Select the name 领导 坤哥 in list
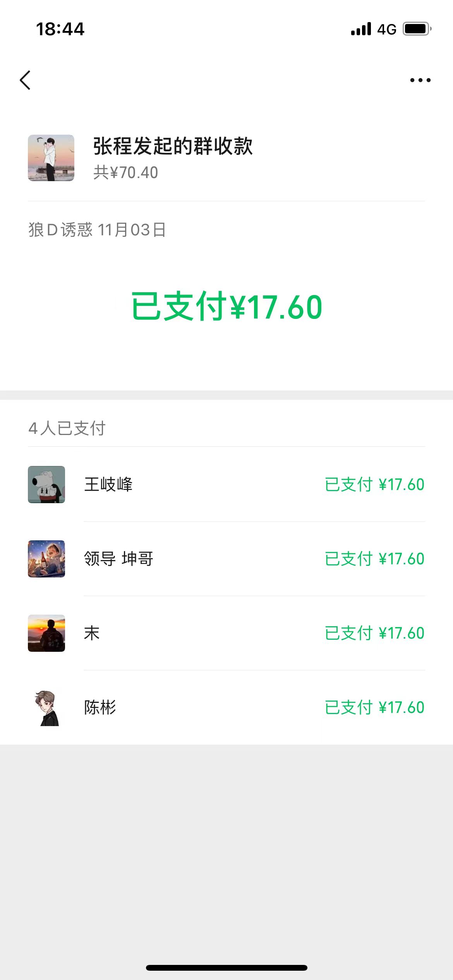The image size is (453, 980). pos(118,559)
